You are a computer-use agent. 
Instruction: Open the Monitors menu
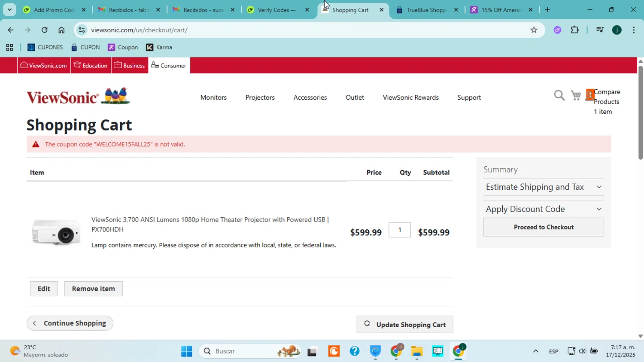click(x=213, y=97)
